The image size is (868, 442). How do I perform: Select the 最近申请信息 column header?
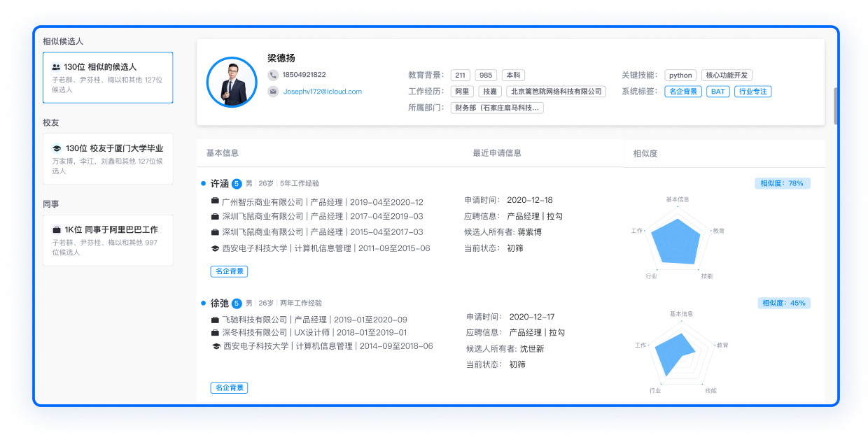[496, 153]
